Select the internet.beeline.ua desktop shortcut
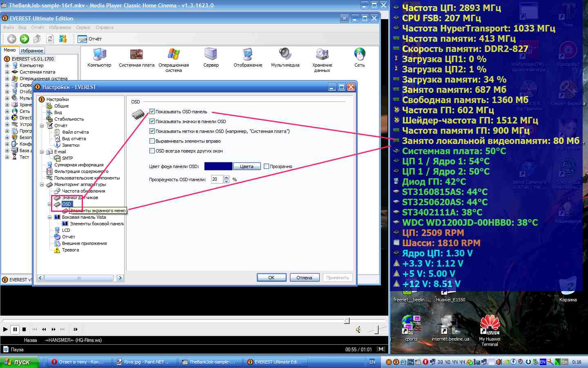 (x=450, y=328)
